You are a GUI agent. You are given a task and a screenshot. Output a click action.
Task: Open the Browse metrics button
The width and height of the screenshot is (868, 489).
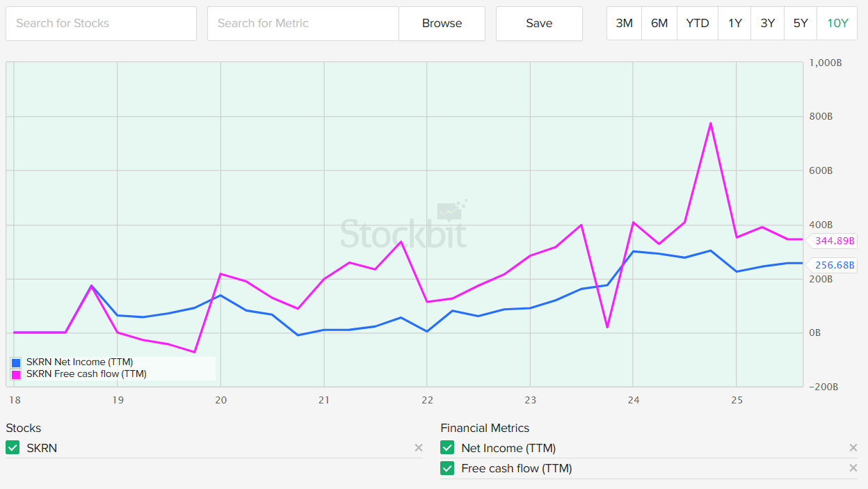(x=442, y=24)
